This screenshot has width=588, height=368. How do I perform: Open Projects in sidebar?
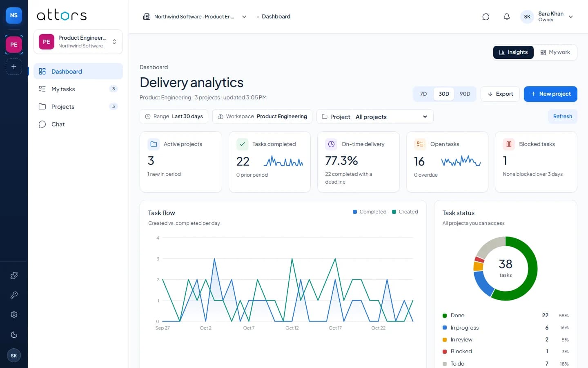(x=78, y=106)
